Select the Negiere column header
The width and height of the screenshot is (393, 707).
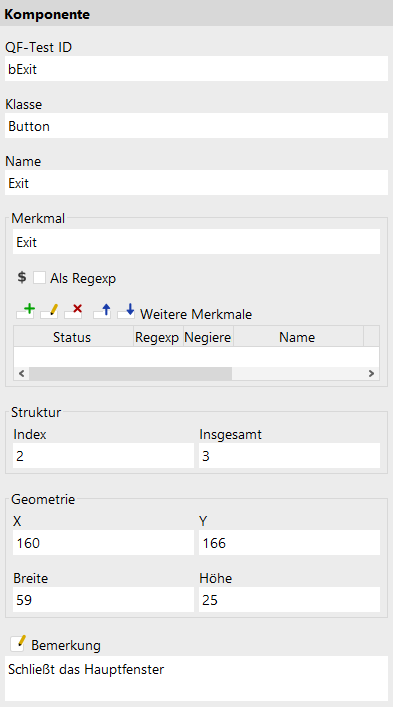[208, 337]
